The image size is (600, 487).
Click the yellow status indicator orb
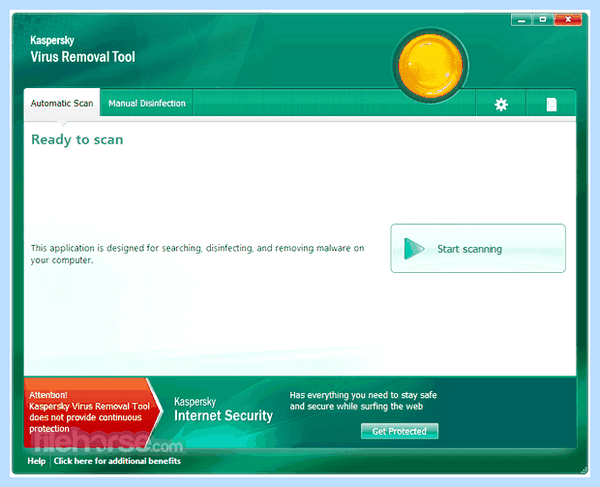[430, 65]
